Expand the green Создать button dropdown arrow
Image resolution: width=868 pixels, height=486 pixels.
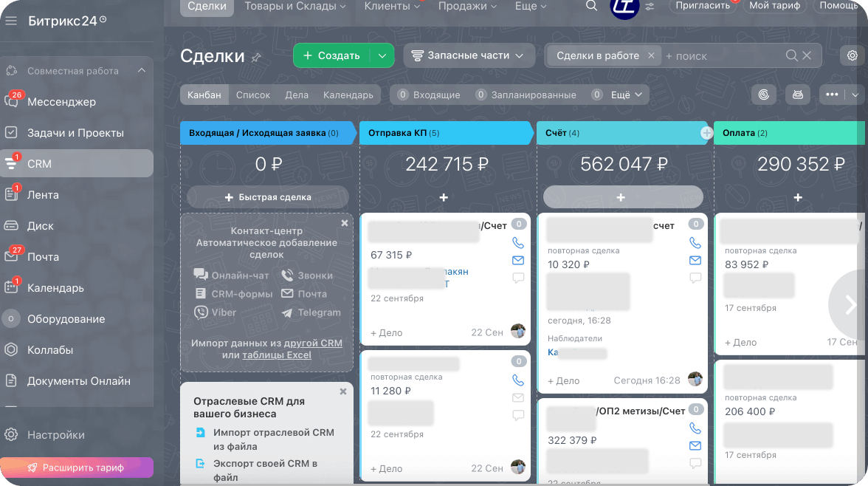(383, 55)
